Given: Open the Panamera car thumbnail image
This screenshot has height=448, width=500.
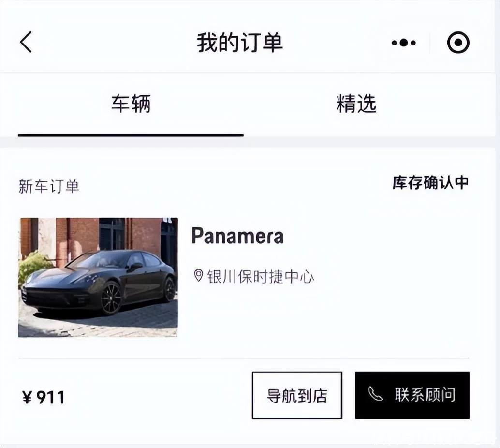Looking at the screenshot, I should click(x=98, y=277).
